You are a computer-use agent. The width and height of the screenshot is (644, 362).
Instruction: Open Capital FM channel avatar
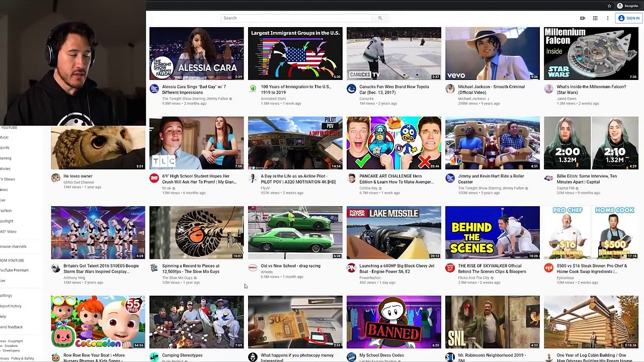click(548, 178)
